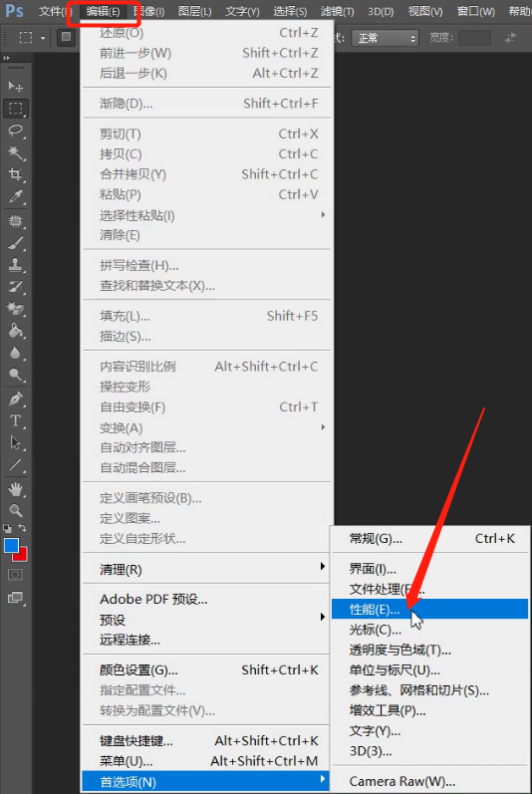Screen dimensions: 532x794
Task: Choose 透明度与色域(T)... preferences
Action: tap(429, 650)
